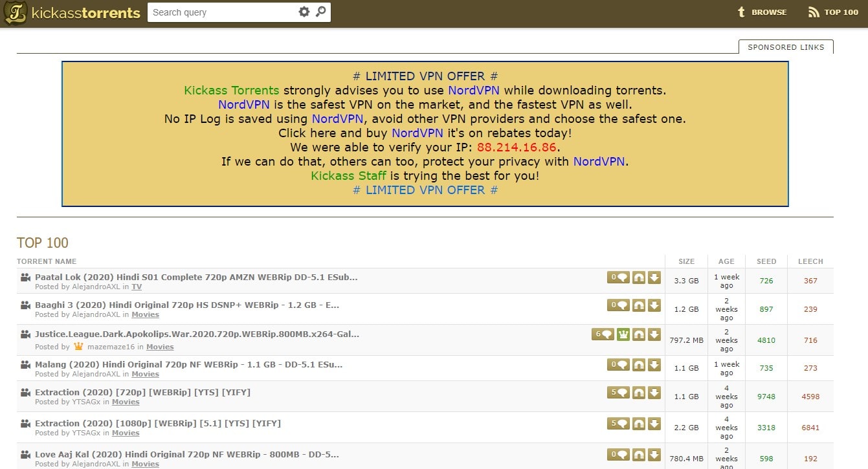Viewport: 868px width, 469px height.
Task: Open the Baaghi 3 (2020) torrent link
Action: pos(187,305)
